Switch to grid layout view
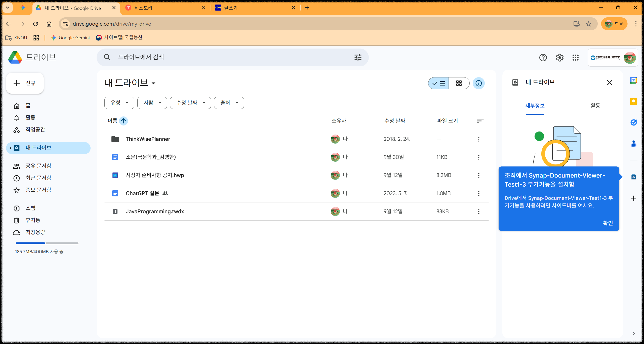This screenshot has height=344, width=644. (459, 83)
